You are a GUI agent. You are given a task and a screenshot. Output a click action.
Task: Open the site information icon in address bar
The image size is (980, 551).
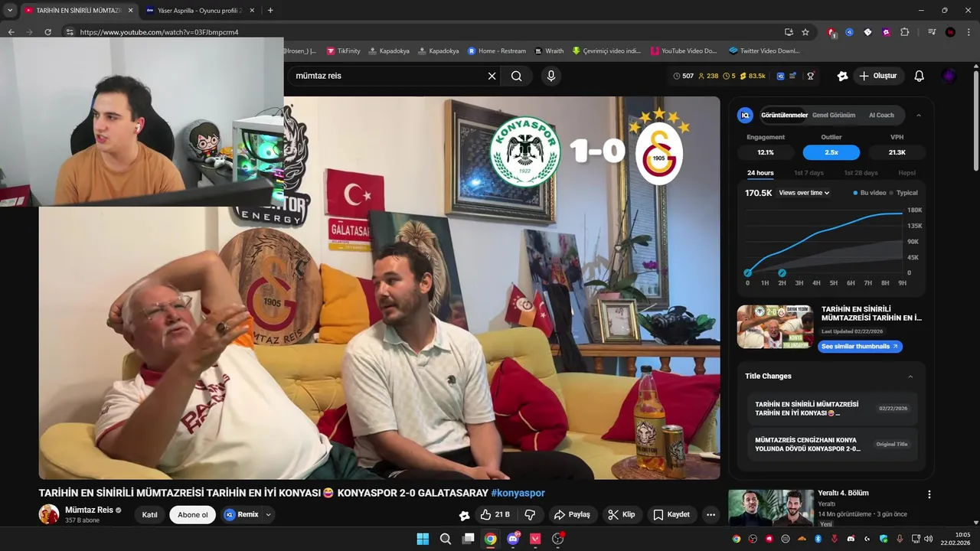click(x=70, y=32)
